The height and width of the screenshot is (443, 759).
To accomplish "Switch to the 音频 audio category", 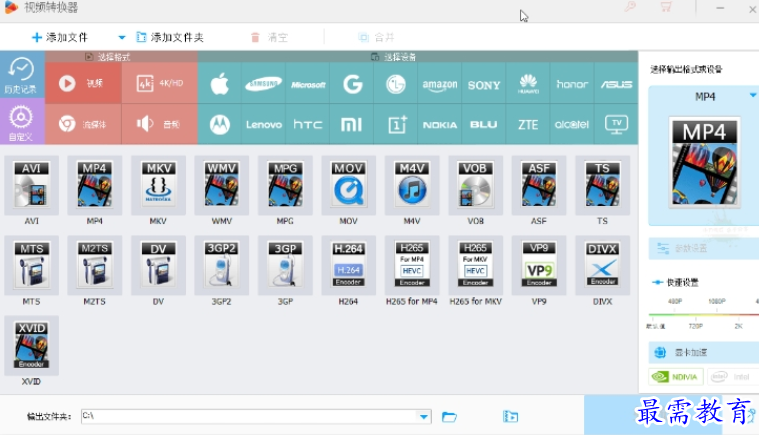I will (160, 124).
